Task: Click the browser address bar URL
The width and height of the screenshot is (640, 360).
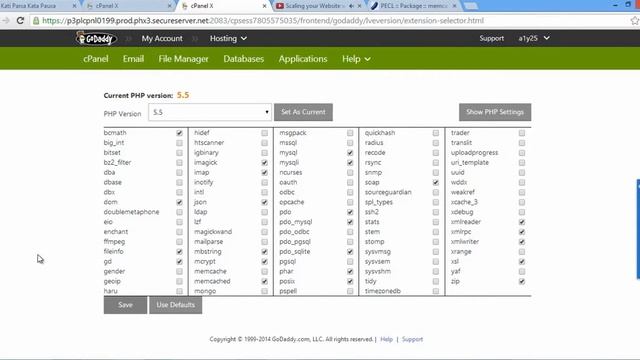Action: point(263,20)
